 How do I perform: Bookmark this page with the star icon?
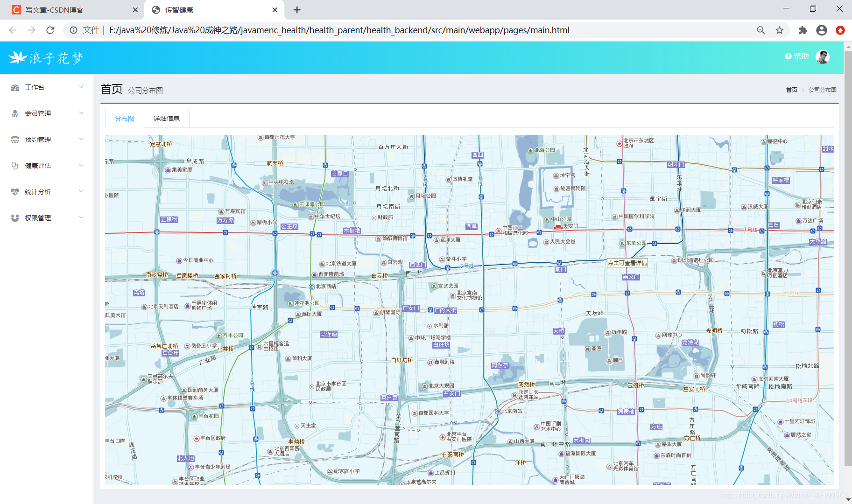click(780, 30)
